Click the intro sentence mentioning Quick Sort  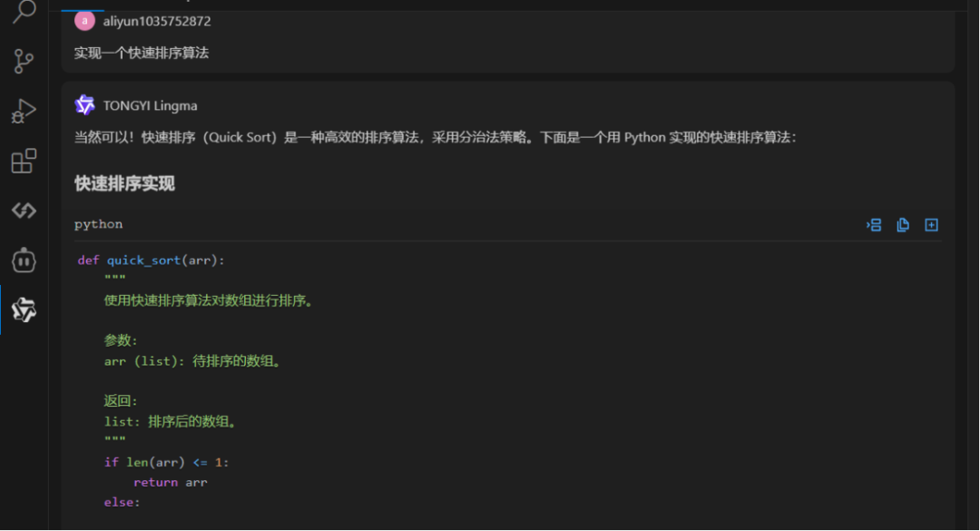coord(435,138)
